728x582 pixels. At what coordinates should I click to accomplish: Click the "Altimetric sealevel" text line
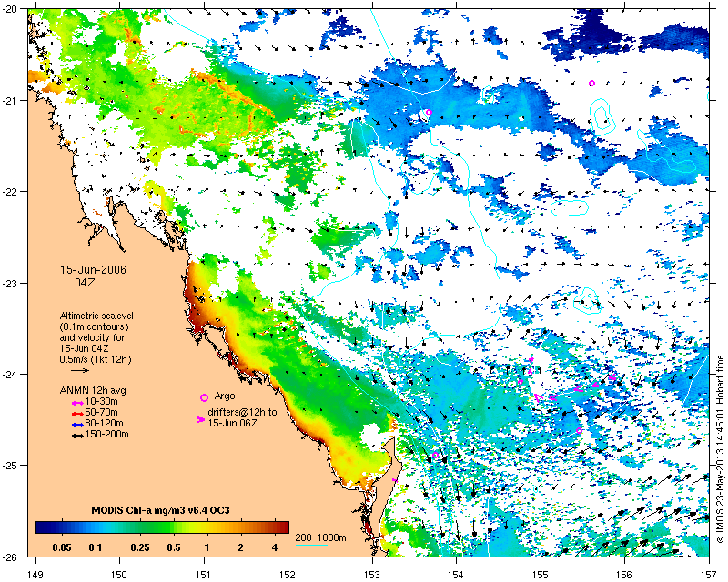tap(96, 316)
